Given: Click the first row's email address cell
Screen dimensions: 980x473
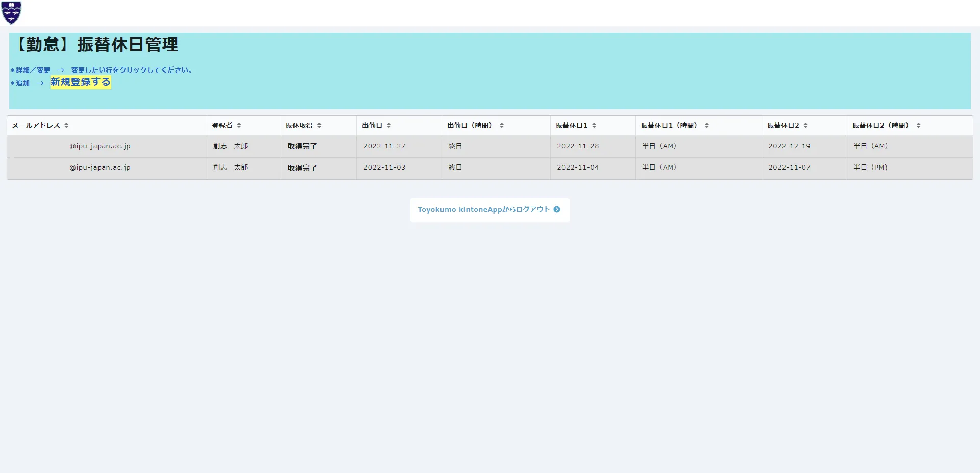Looking at the screenshot, I should [x=100, y=146].
